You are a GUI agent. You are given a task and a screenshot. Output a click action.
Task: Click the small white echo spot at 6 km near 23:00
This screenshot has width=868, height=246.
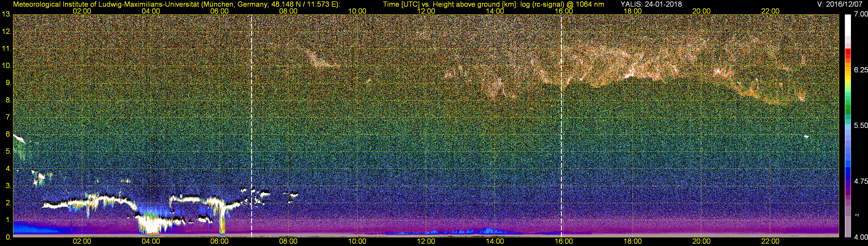[x=806, y=137]
